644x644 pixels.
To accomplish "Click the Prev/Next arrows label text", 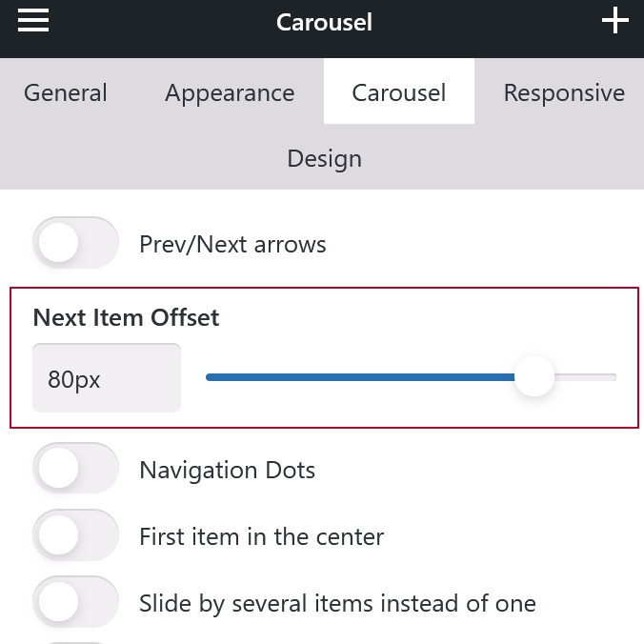I will [x=232, y=245].
